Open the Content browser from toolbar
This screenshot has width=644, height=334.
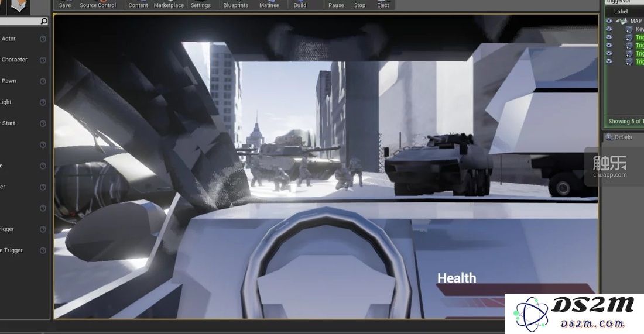coord(138,5)
